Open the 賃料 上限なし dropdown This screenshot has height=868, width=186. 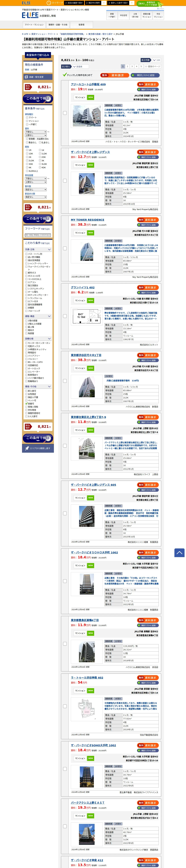tap(35, 135)
